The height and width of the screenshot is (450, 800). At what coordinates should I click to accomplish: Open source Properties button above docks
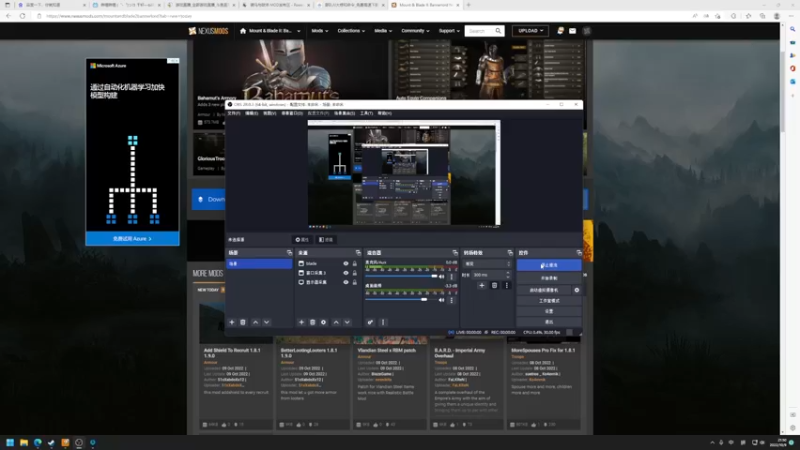click(x=302, y=240)
